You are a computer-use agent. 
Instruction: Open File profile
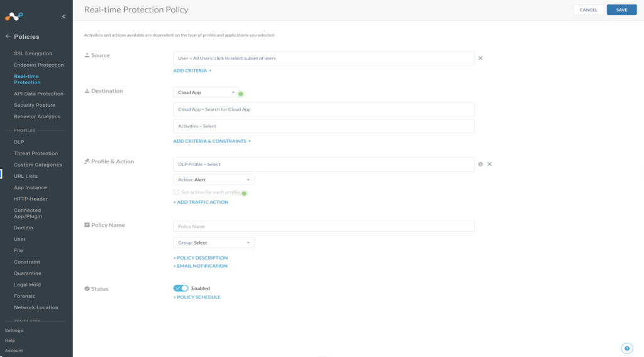[x=18, y=251]
